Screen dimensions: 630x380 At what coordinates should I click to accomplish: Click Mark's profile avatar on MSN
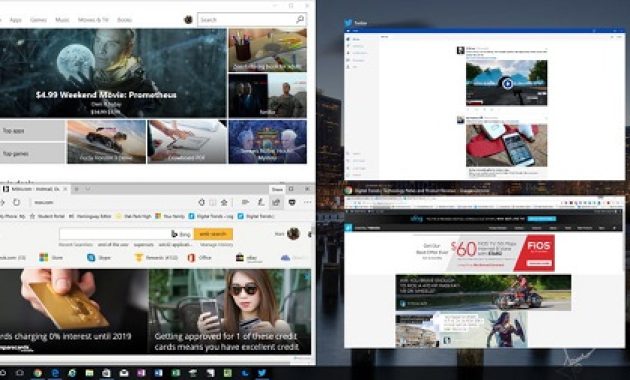coord(293,233)
